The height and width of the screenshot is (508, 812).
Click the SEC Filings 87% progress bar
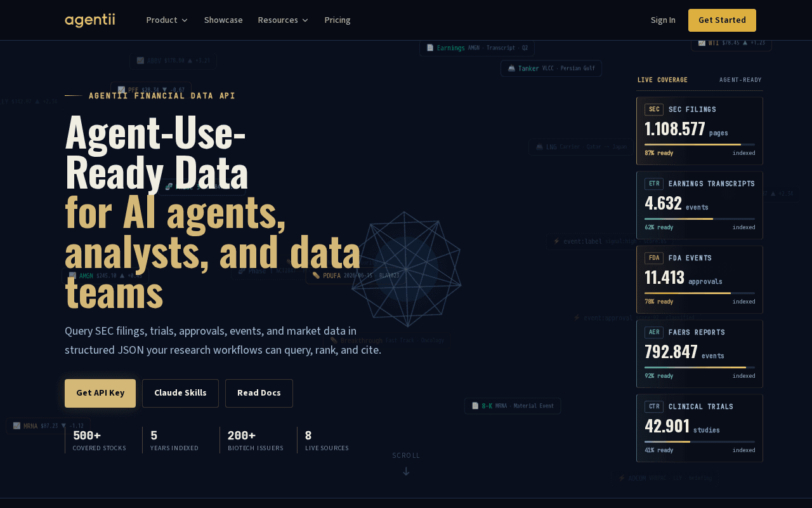(x=700, y=145)
